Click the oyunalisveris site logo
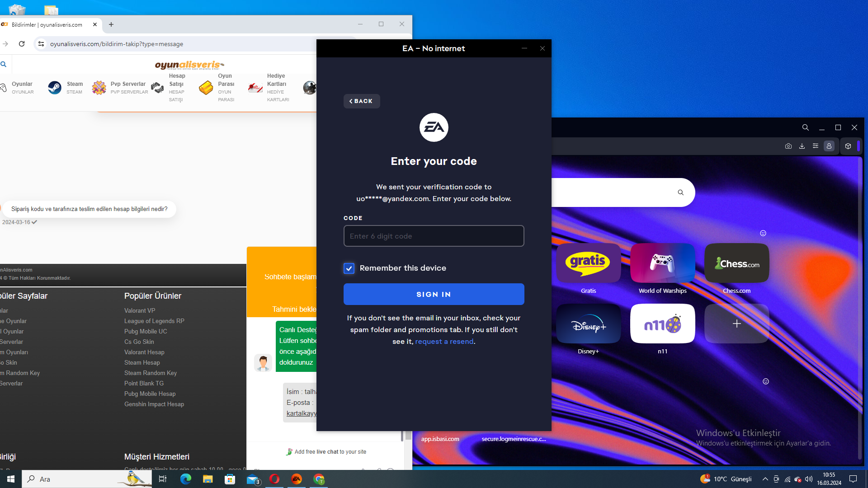This screenshot has width=868, height=488. pos(189,65)
